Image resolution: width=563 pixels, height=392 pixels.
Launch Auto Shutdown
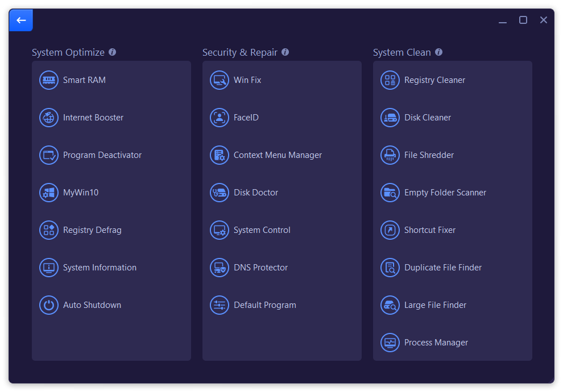point(92,305)
